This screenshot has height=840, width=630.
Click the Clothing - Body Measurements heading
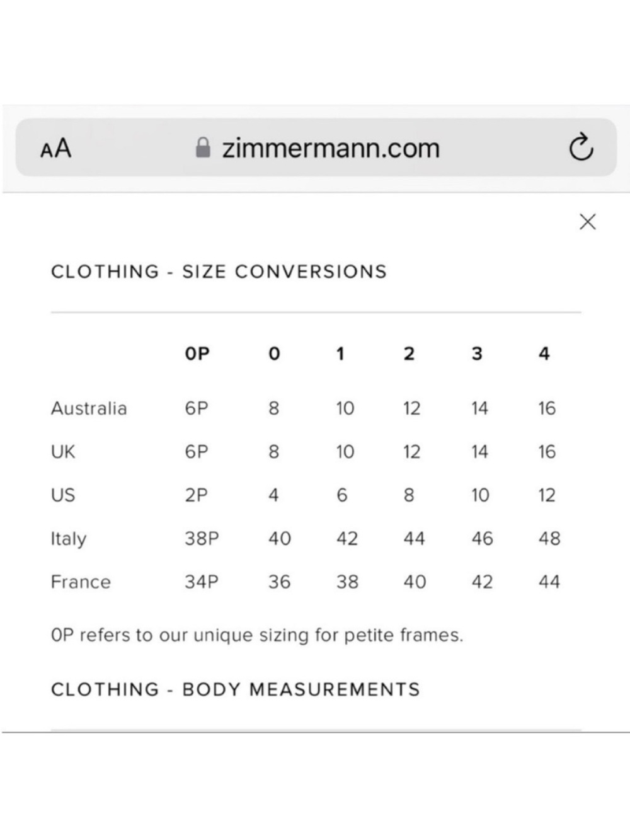[x=235, y=689]
